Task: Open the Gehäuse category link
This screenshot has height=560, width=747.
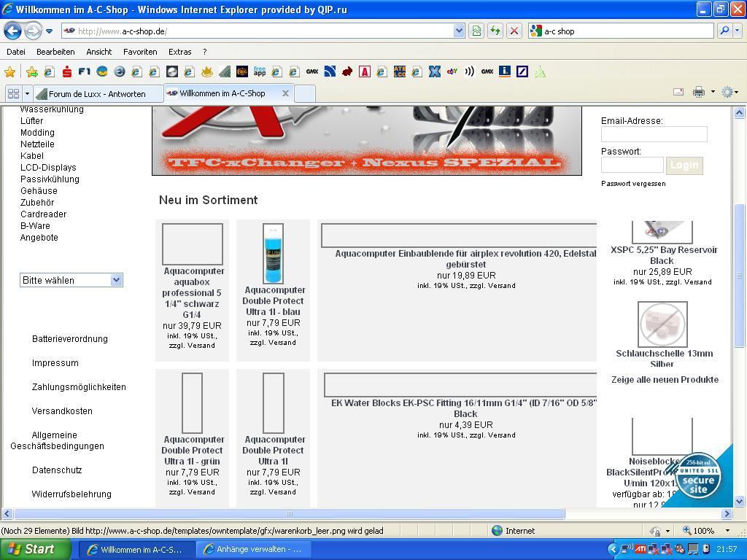Action: (x=39, y=191)
